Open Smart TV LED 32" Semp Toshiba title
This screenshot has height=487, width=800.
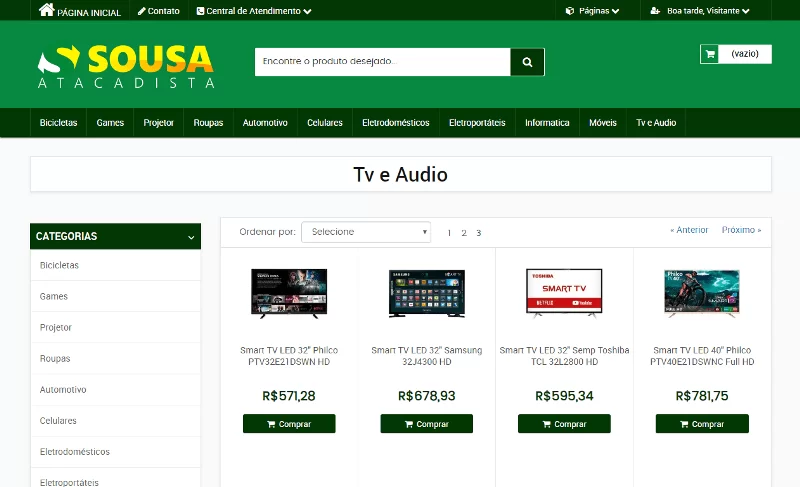tap(564, 356)
